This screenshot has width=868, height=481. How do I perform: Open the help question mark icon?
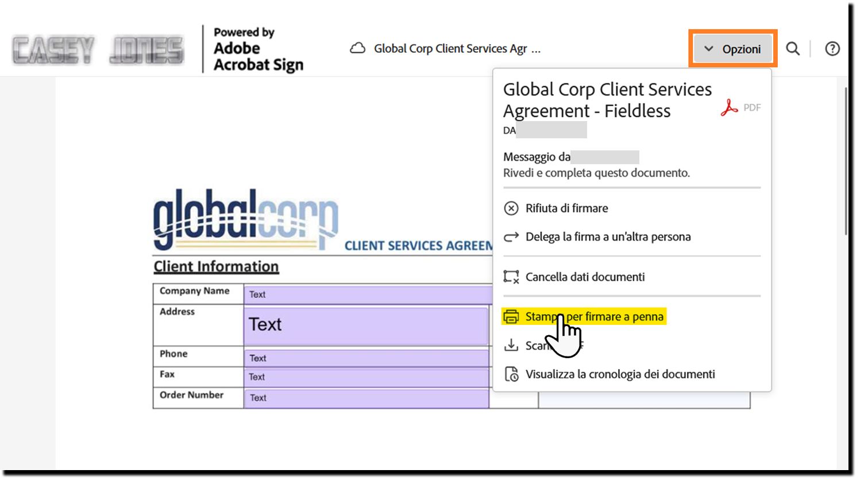pos(832,49)
